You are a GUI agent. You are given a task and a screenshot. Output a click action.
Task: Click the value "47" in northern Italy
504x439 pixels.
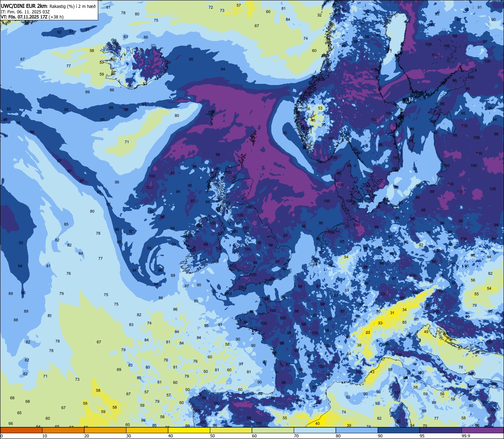tap(383, 359)
